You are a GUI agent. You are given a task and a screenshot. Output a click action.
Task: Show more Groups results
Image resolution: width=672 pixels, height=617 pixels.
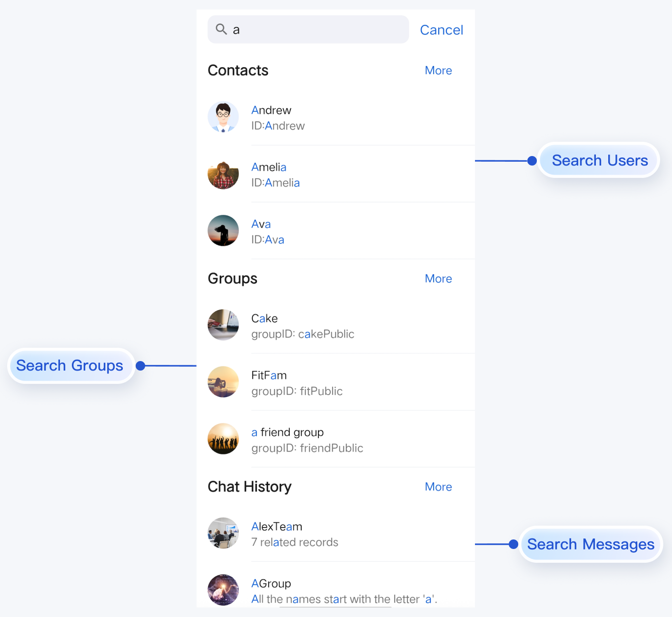[438, 279]
